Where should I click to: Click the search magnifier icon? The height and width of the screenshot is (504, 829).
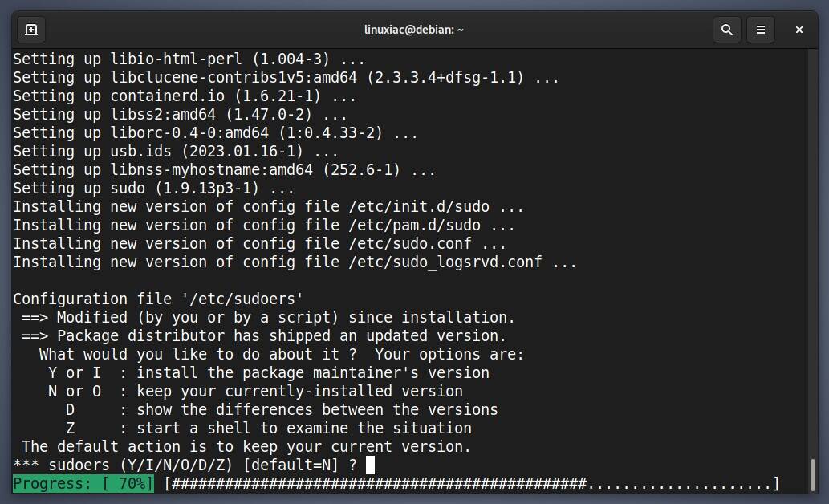(727, 30)
